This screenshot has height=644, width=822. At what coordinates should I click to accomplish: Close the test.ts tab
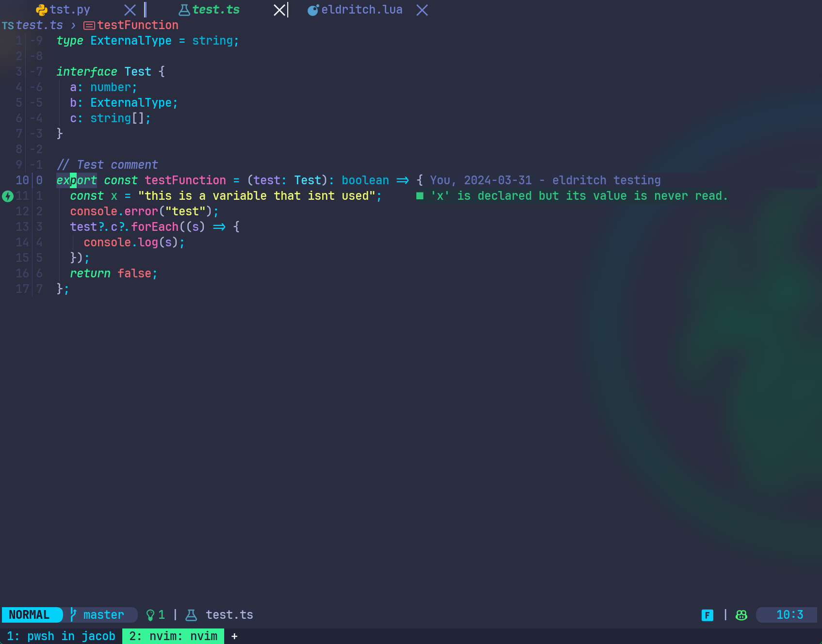[279, 10]
